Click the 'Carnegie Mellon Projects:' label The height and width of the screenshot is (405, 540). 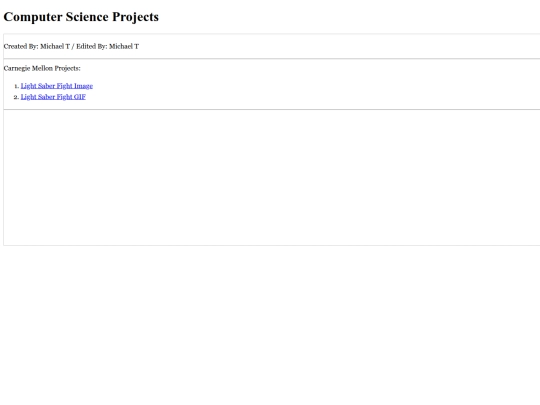click(42, 68)
